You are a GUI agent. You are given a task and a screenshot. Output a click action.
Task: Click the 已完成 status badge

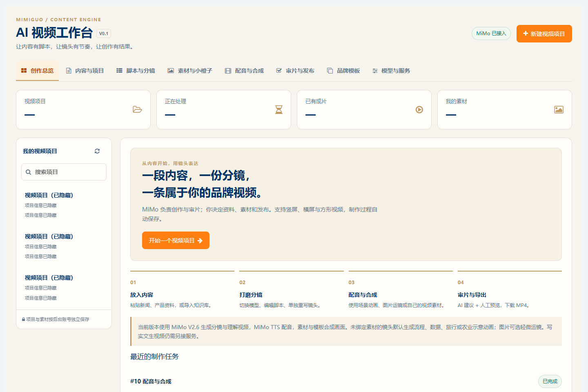(x=550, y=381)
